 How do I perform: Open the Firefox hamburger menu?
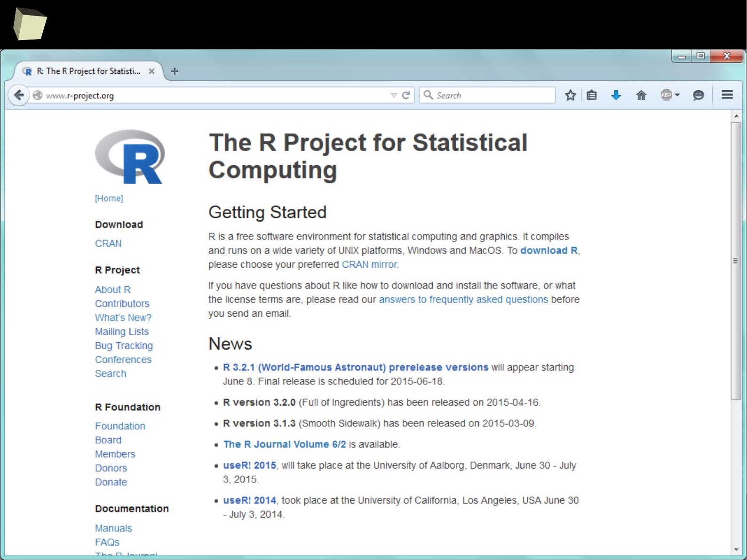(727, 95)
